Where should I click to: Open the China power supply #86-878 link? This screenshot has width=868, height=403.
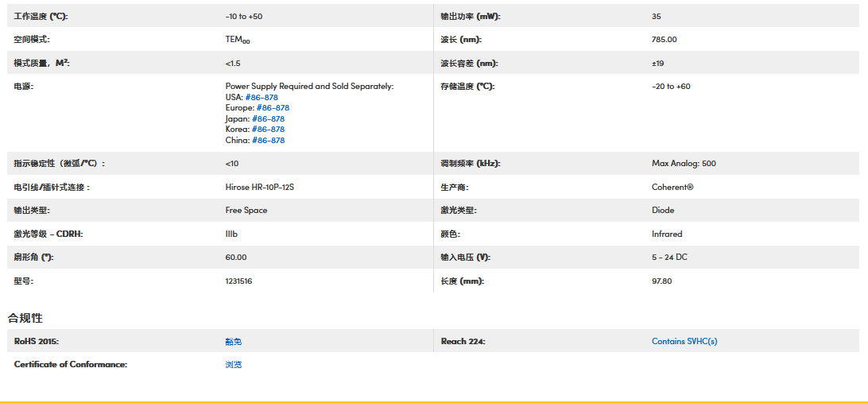point(268,141)
